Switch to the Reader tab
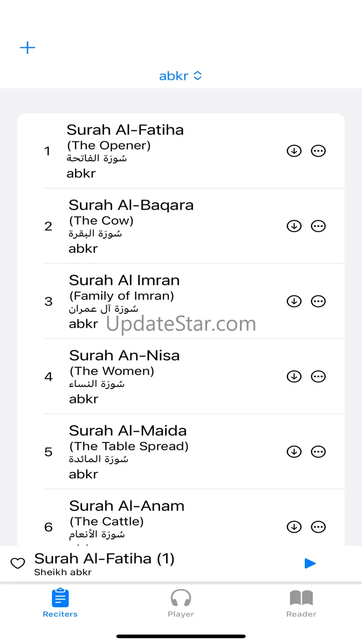 [301, 603]
